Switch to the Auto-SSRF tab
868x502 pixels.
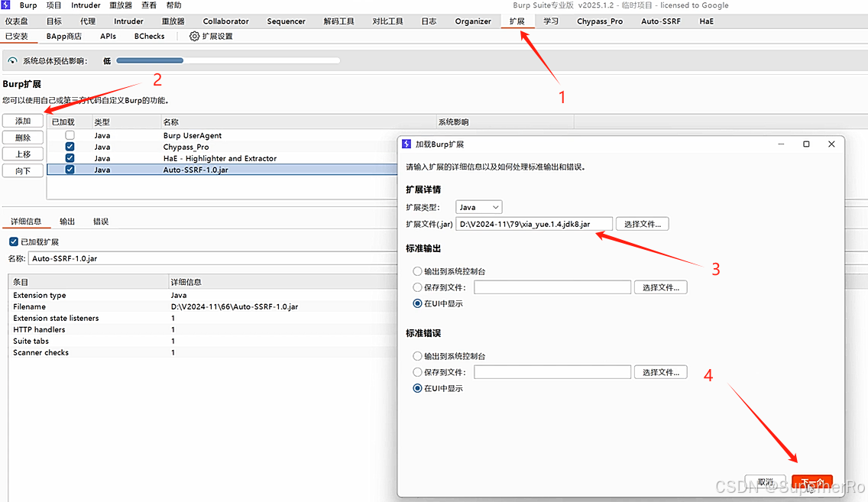point(661,21)
